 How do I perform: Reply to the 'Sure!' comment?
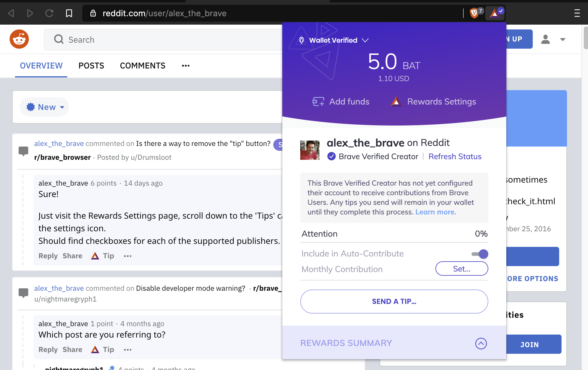(x=48, y=256)
